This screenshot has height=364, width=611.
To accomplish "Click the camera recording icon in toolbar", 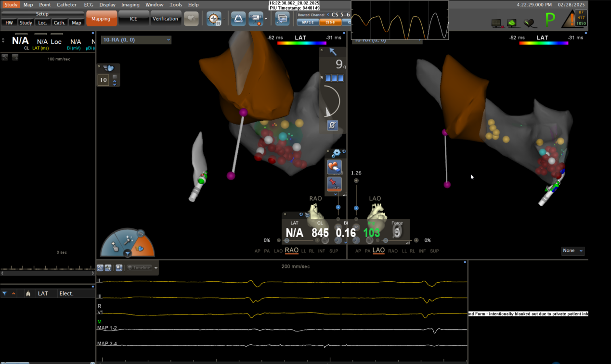I will pos(256,19).
